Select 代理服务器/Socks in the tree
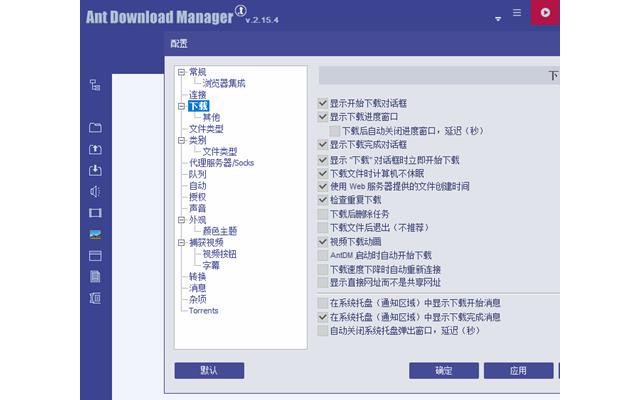640x400 pixels. pos(222,163)
